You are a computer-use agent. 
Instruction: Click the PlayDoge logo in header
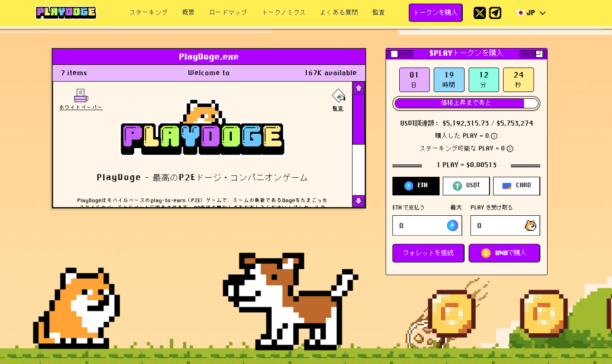click(66, 13)
